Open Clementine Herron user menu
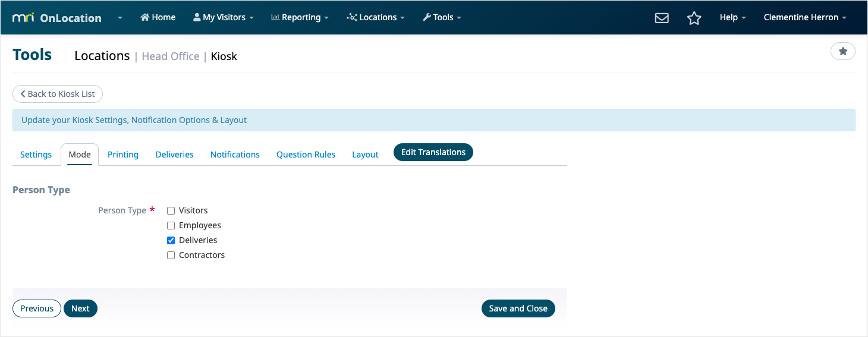 pos(805,17)
